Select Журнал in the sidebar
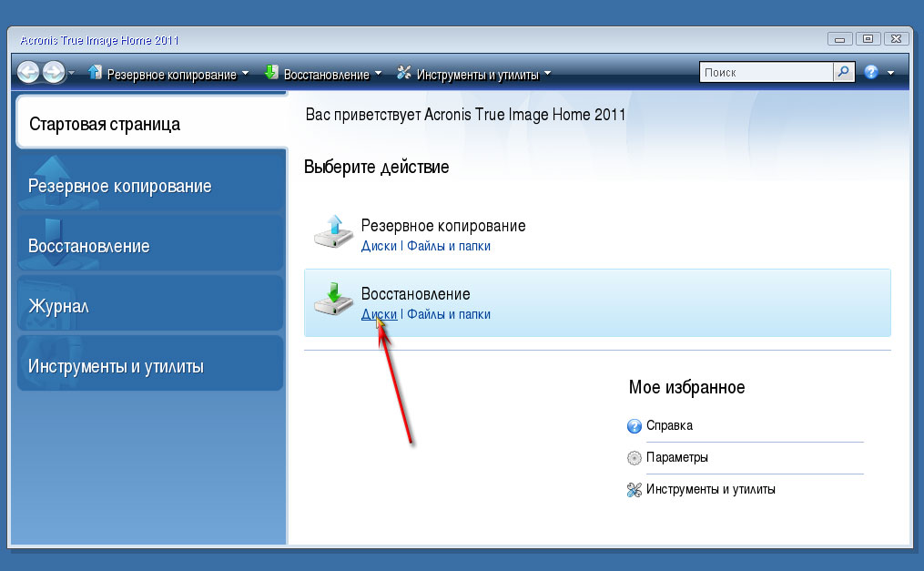 (x=150, y=303)
